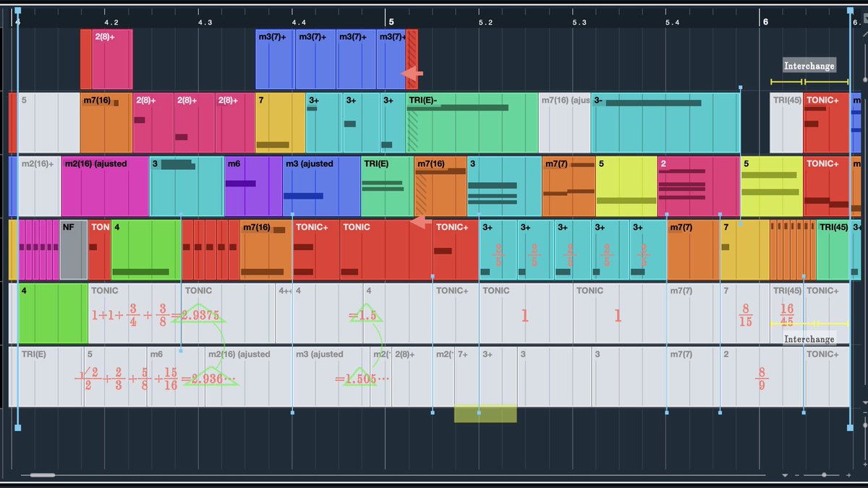Select the red TONIC clip
This screenshot has width=868, height=488.
(386, 250)
